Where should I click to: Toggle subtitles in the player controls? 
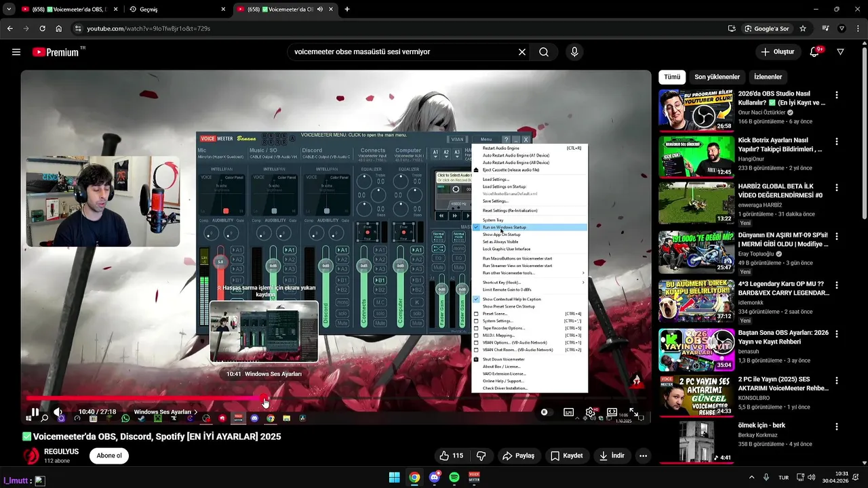(x=569, y=412)
